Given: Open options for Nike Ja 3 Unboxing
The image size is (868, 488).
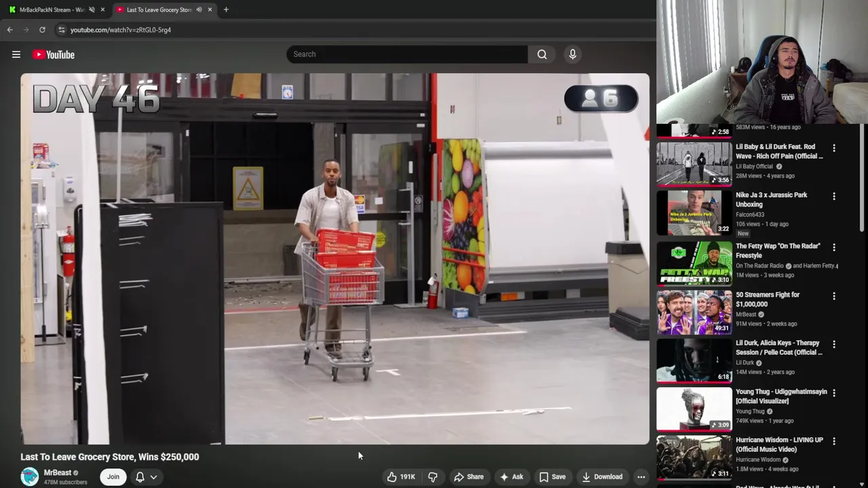Looking at the screenshot, I should [834, 196].
